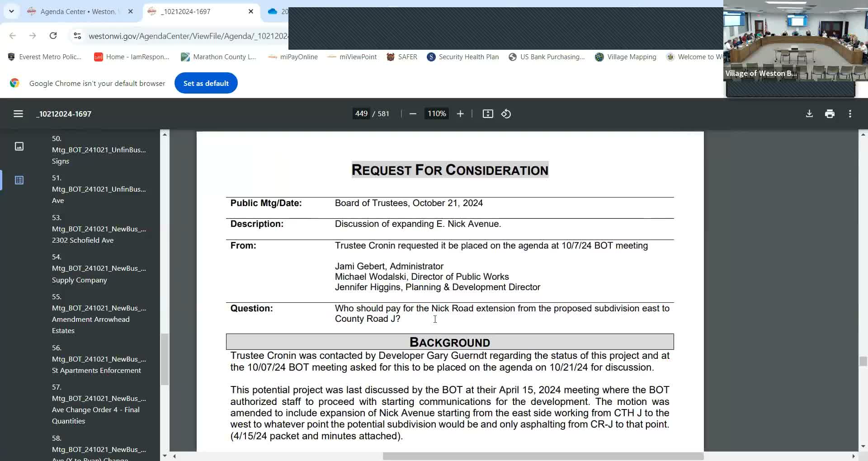Open outline item 51 UnfinBus Ave

coord(99,189)
